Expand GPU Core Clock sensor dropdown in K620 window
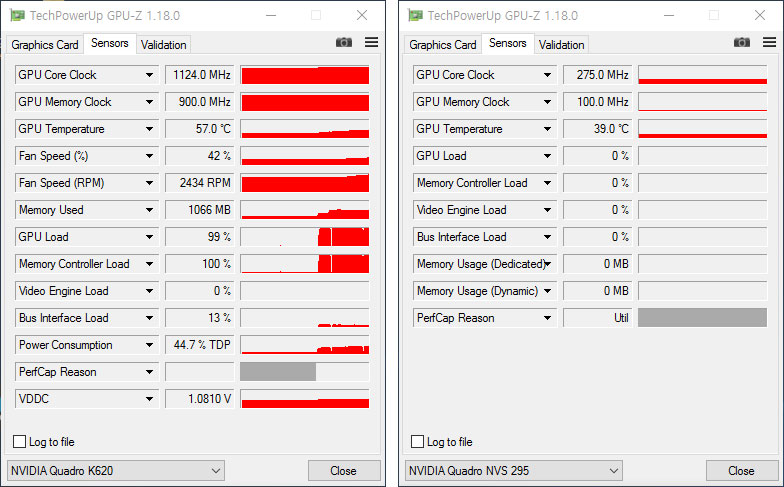Viewport: 784px width, 487px height. [x=150, y=75]
